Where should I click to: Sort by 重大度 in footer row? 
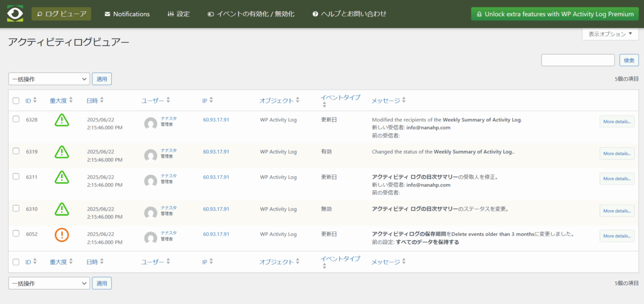[61, 262]
